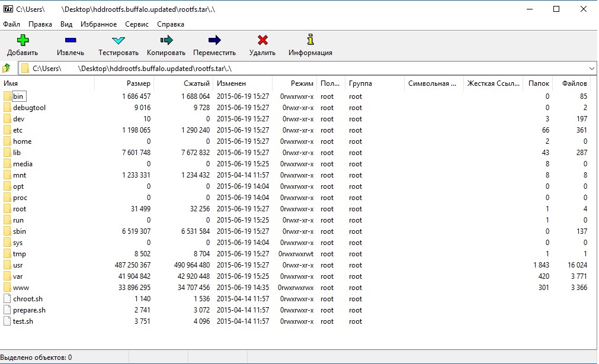Sort by the Сжатый column header
599x364 pixels.
coord(183,83)
